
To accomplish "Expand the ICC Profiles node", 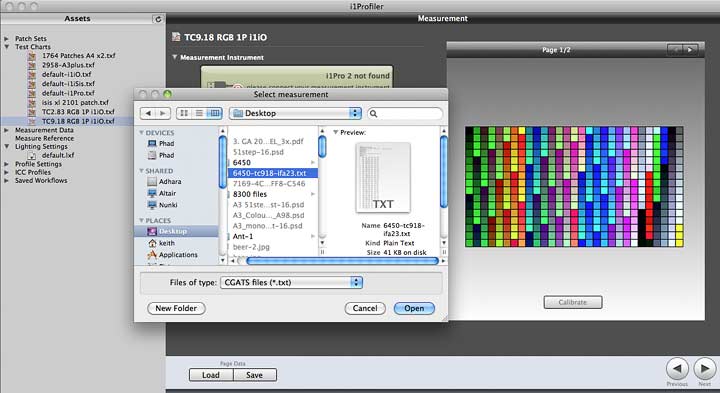I will 6,172.
